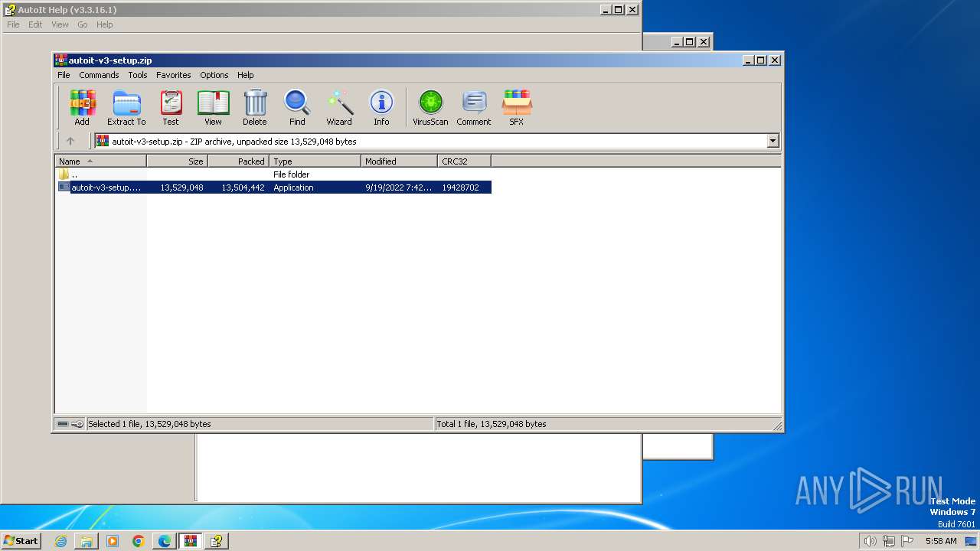The width and height of the screenshot is (980, 551).
Task: Switch to the WinRAR taskbar button
Action: coord(191,541)
